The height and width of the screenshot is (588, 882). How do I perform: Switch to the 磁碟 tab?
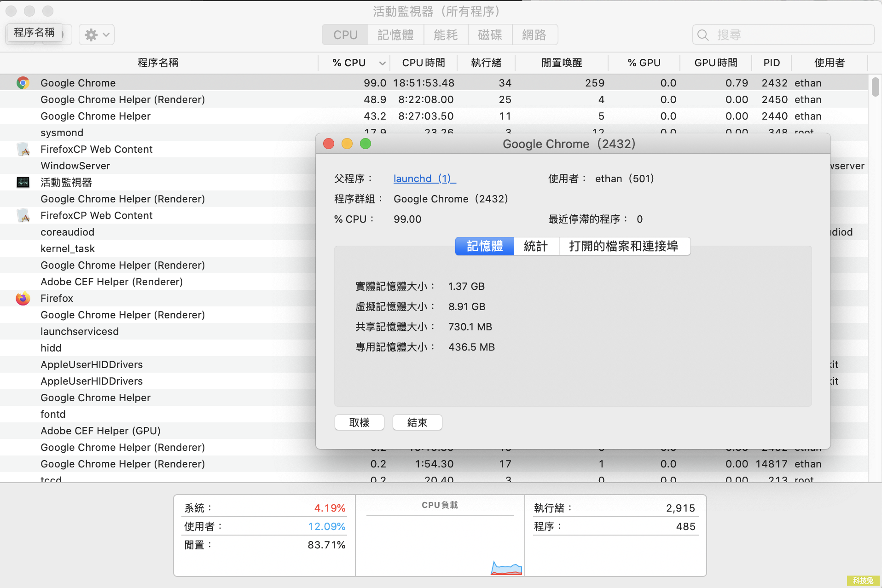coord(490,35)
